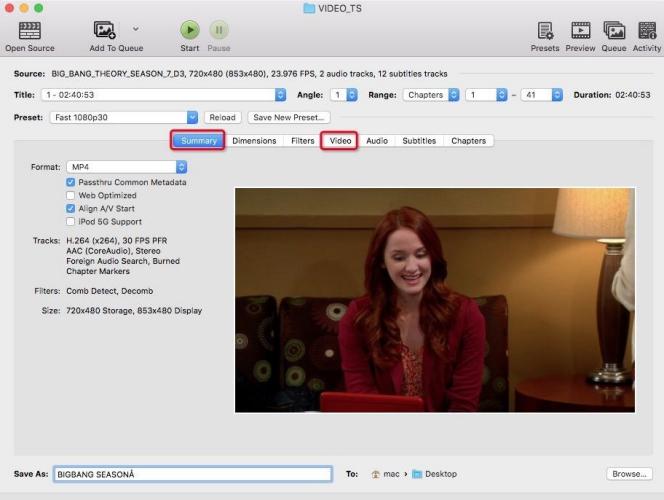Click the Save New Preset button
Viewport: 664px width, 500px height.
[289, 117]
